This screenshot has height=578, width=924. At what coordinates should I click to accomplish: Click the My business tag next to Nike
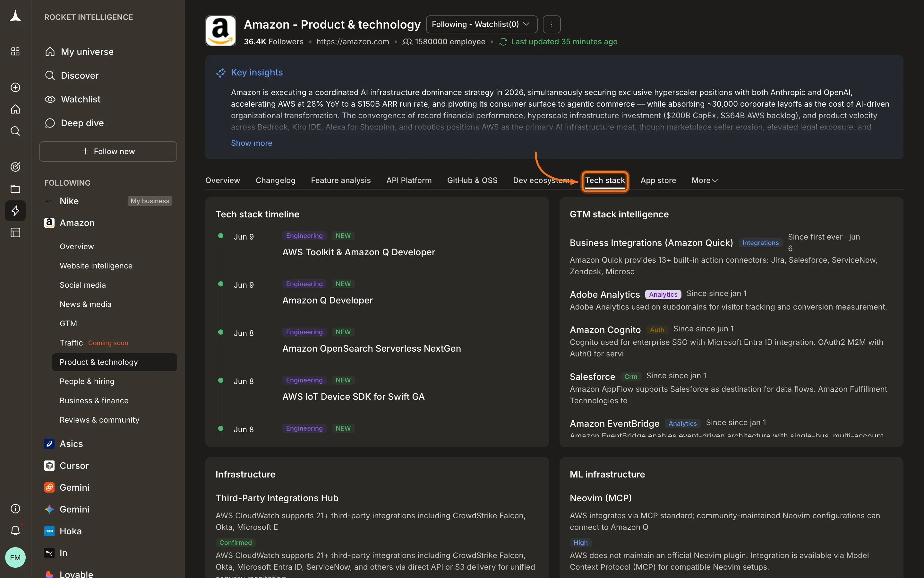(x=150, y=201)
